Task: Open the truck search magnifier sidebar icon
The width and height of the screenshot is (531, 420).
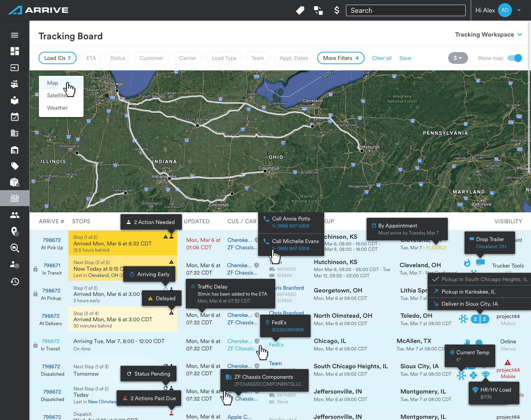Action: [x=15, y=248]
